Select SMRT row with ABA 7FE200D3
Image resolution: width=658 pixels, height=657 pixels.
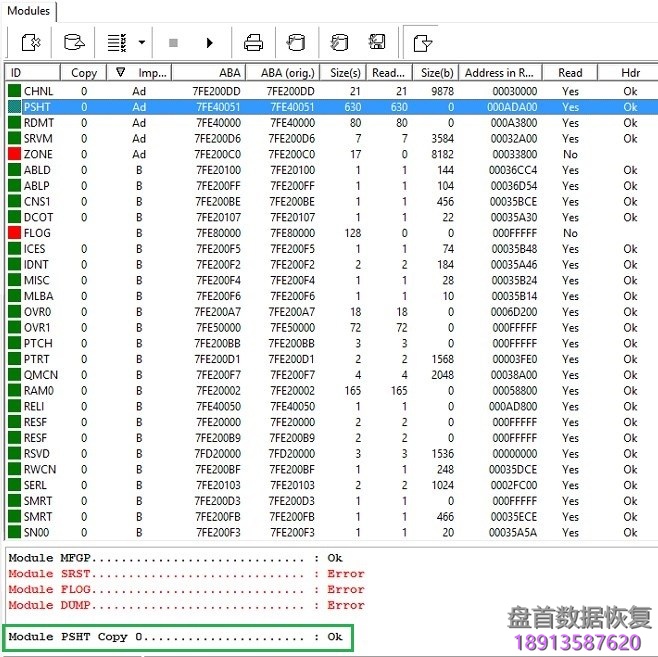332,501
